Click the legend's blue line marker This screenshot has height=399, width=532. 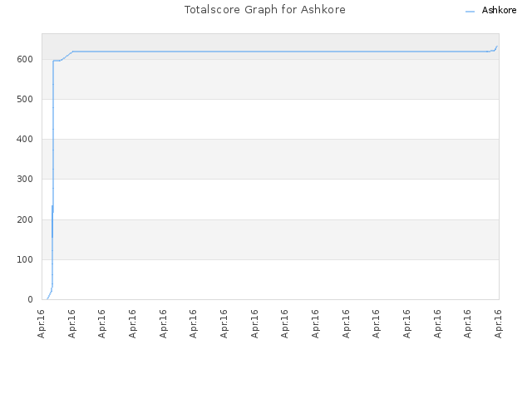(x=470, y=12)
